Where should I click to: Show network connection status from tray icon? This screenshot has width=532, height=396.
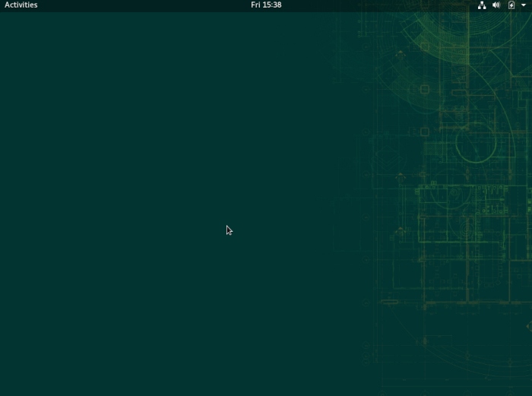(482, 5)
